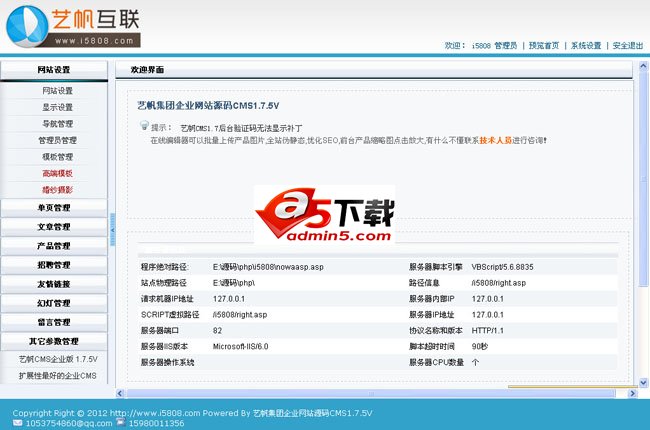Image resolution: width=650 pixels, height=430 pixels.
Task: Open the 网站设置 submenu item
Action: pyautogui.click(x=57, y=91)
